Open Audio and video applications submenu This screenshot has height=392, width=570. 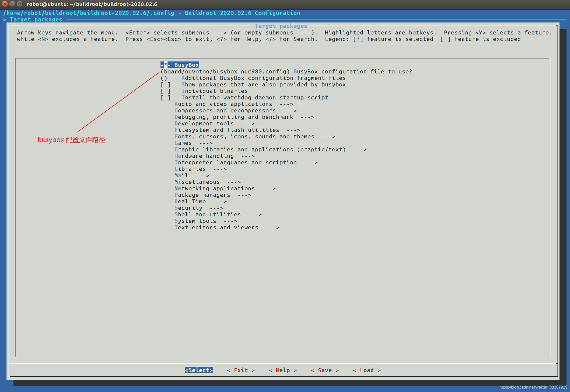pos(234,104)
